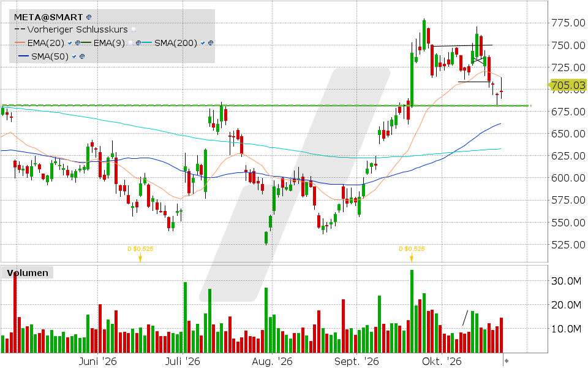Click the Juni '26 date axis label

(98, 362)
